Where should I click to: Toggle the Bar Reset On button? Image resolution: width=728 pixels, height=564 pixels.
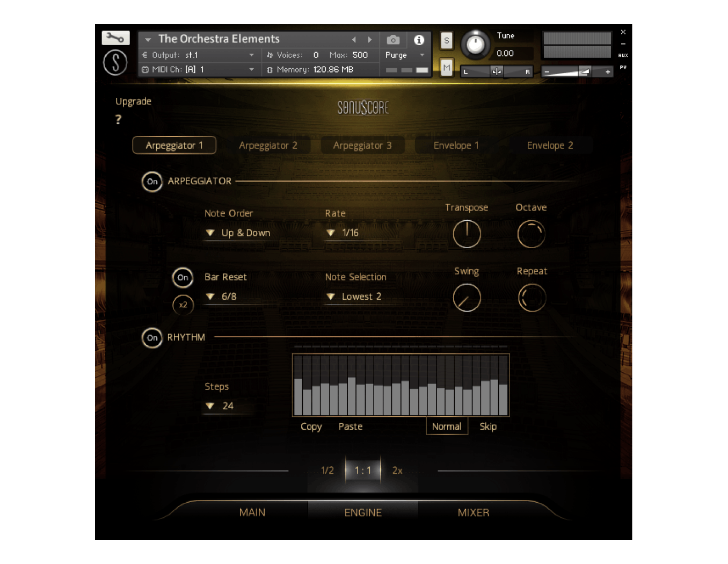tap(183, 278)
